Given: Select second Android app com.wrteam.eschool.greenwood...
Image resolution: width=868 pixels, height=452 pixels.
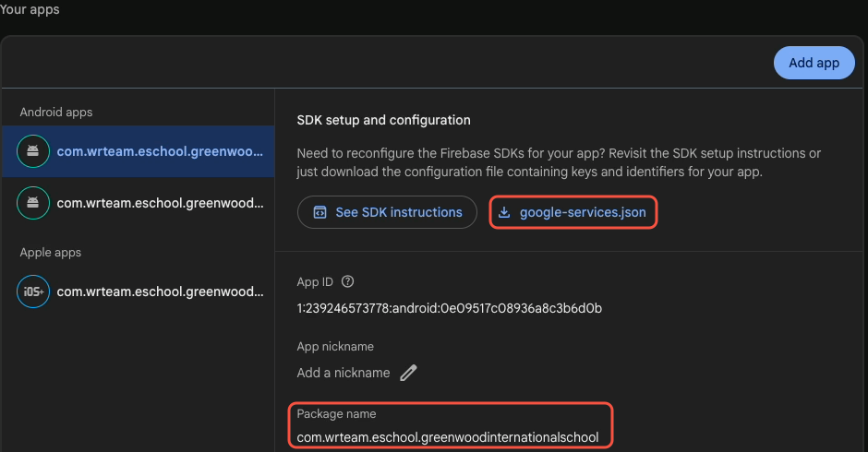Looking at the screenshot, I should coord(139,203).
